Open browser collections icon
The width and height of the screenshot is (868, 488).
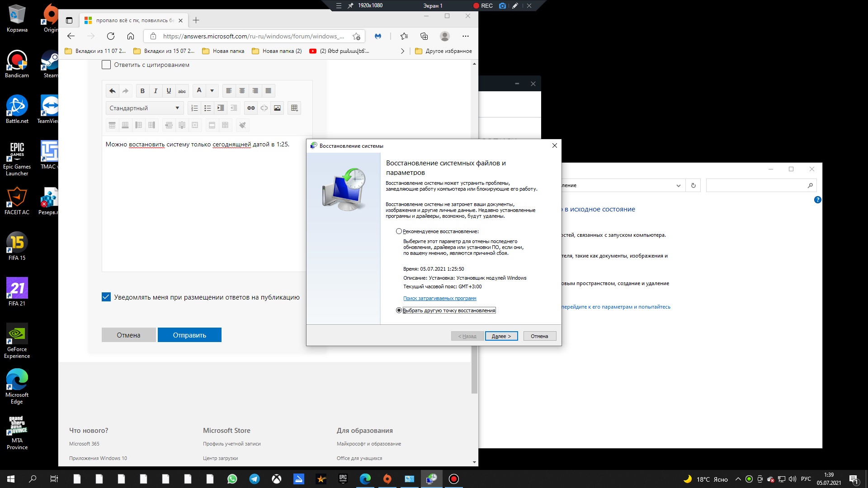tap(424, 36)
